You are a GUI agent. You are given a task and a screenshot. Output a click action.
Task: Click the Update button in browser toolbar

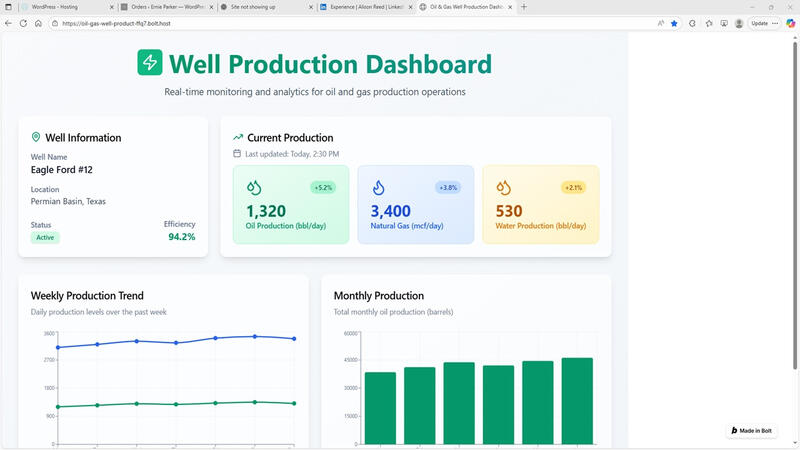[x=760, y=23]
